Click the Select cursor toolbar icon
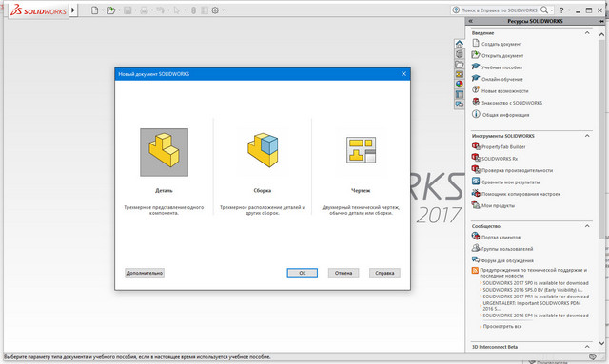 coord(177,10)
